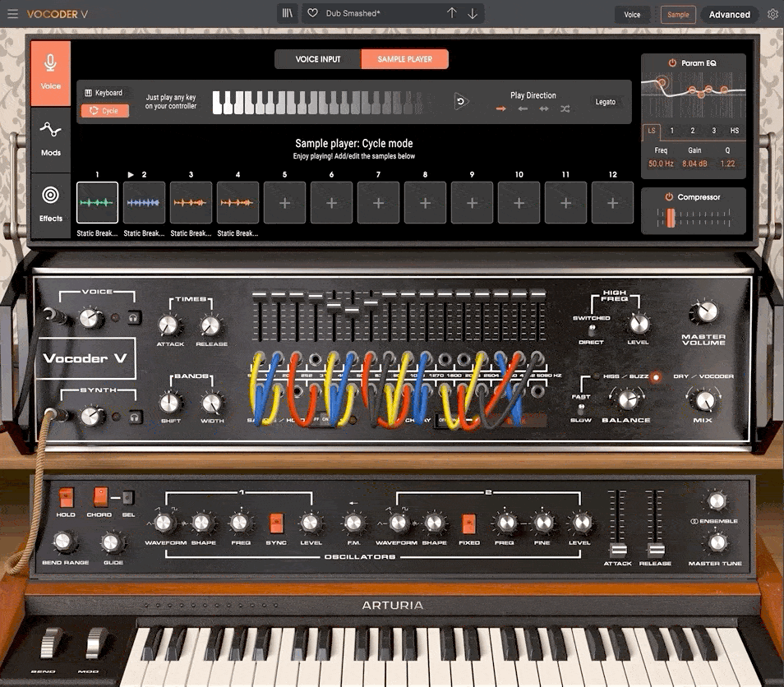784x687 pixels.
Task: Click the Master Tune knob
Action: pos(717,542)
